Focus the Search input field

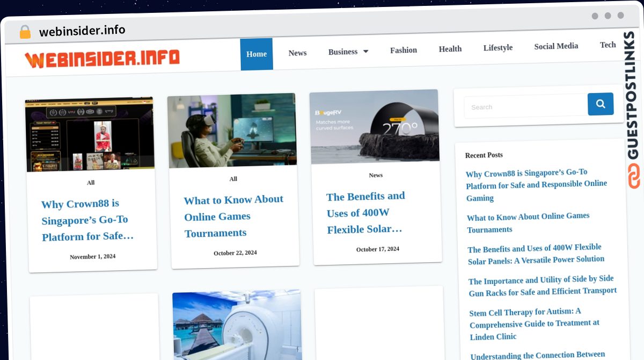pyautogui.click(x=526, y=106)
